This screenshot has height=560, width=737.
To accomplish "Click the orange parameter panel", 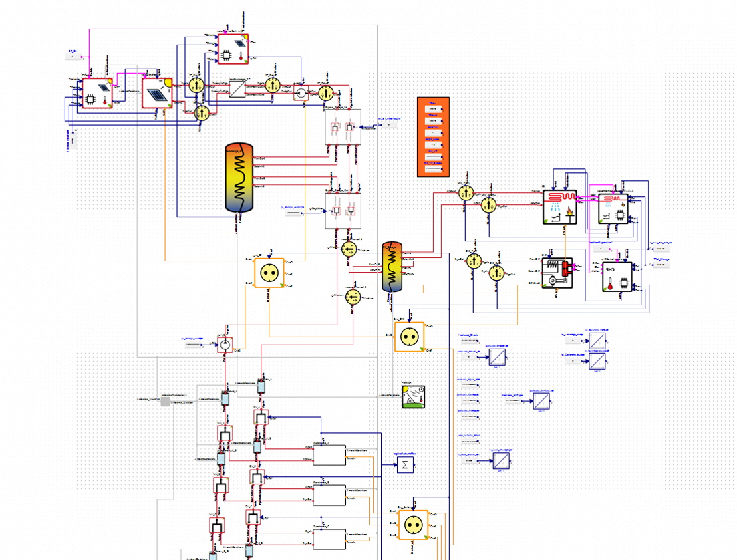I will [x=434, y=137].
